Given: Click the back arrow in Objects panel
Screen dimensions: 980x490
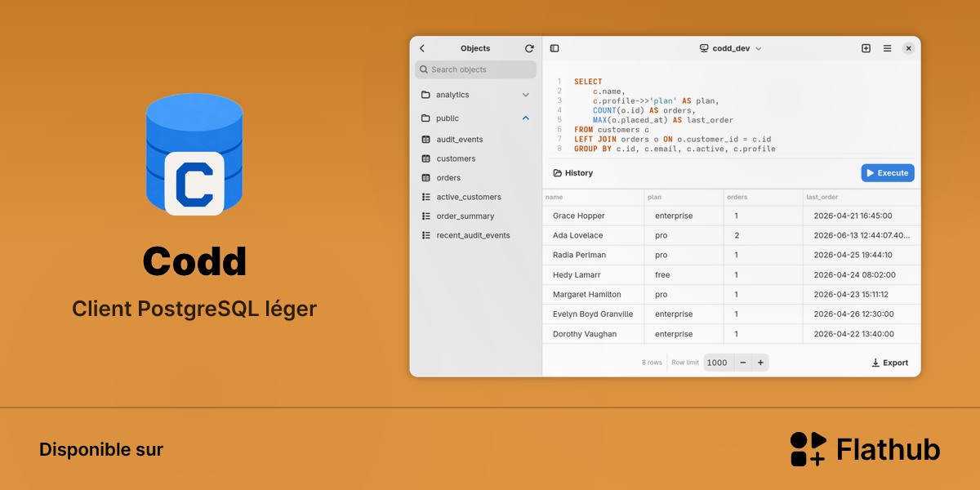Looking at the screenshot, I should (x=422, y=48).
